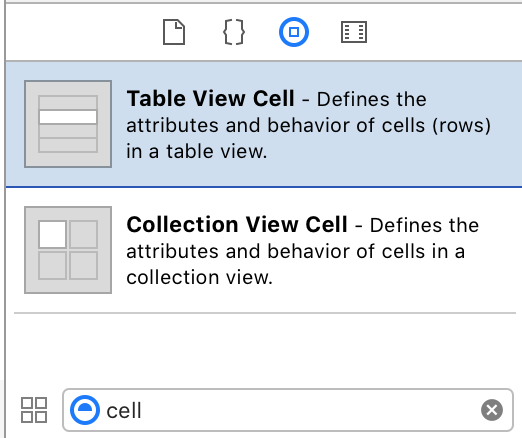Viewport: 522px width, 438px height.
Task: Select the Collection View Cell title
Action: pyautogui.click(x=237, y=224)
